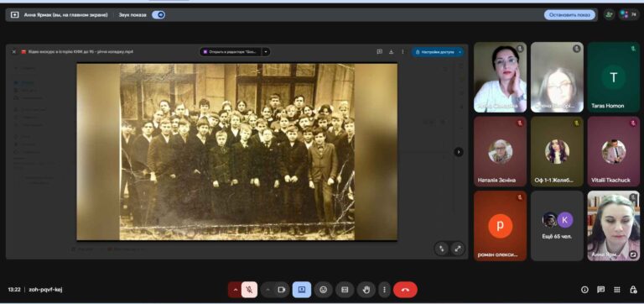Open the participant count badge showing 74
Screen dimensions: 644x304
(629, 15)
